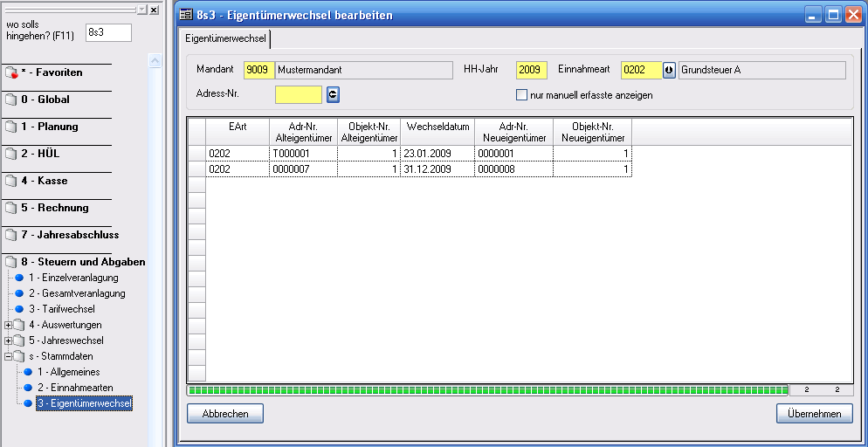Click the Kasse folder icon
The height and width of the screenshot is (447, 868).
(x=11, y=182)
